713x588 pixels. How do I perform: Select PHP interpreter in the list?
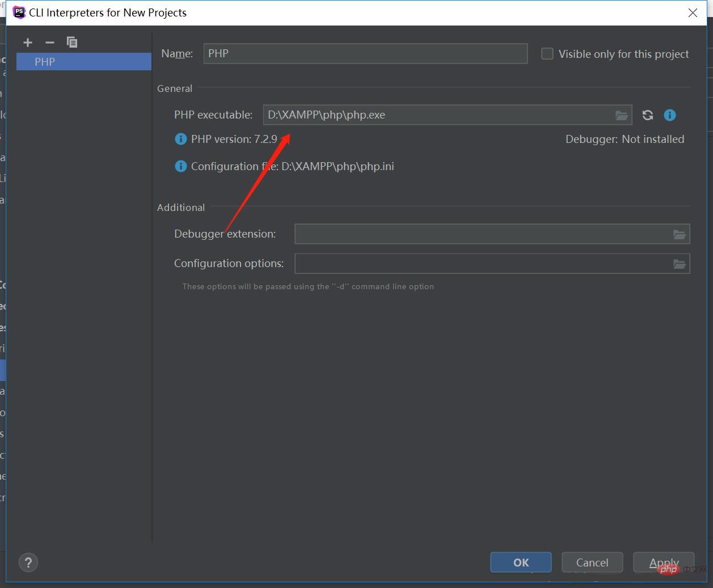pyautogui.click(x=84, y=62)
